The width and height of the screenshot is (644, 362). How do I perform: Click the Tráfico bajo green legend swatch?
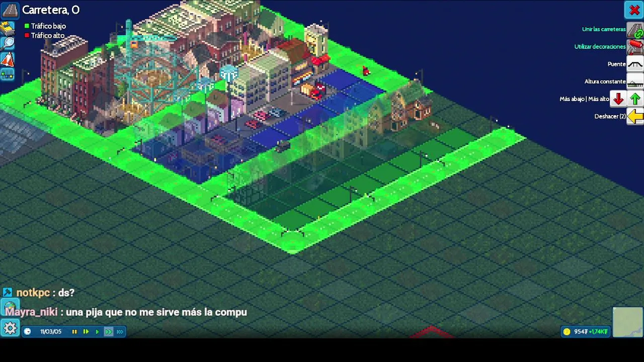pyautogui.click(x=27, y=26)
